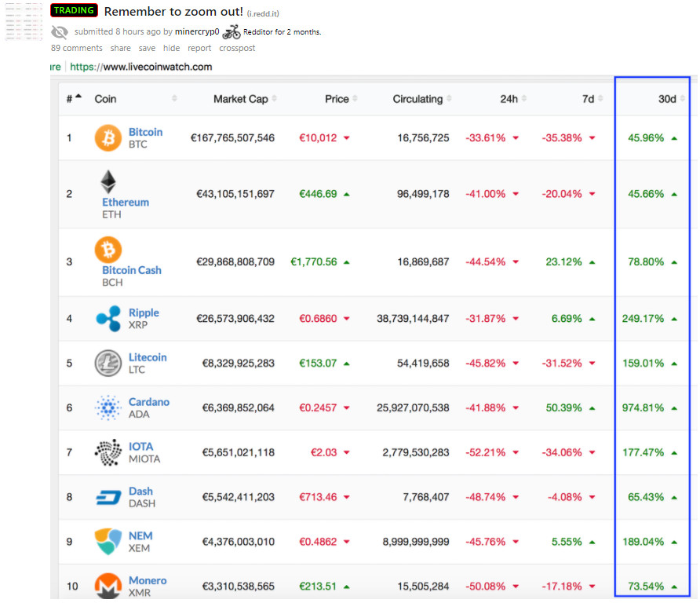
Task: Open the Bitcoin coin name link
Action: (x=145, y=132)
